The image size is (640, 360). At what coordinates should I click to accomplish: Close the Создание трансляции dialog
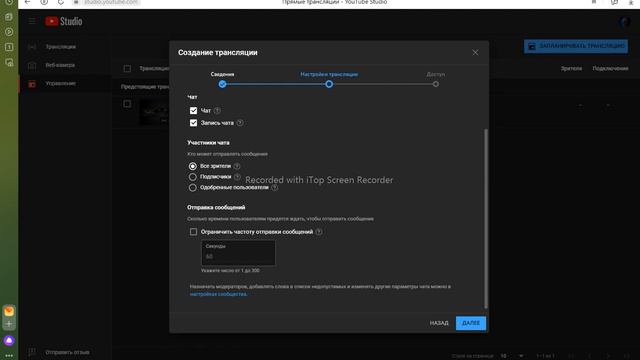click(x=475, y=53)
